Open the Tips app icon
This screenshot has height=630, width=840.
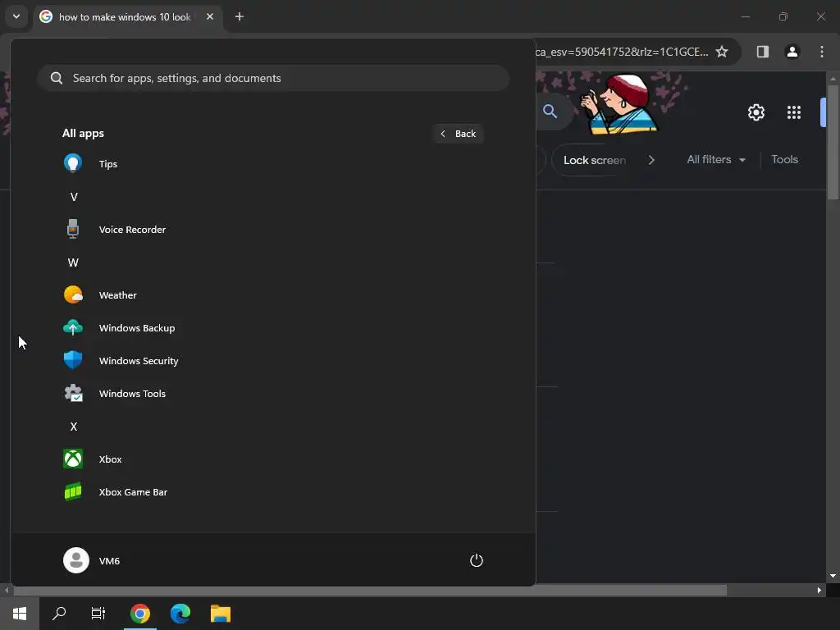point(73,163)
